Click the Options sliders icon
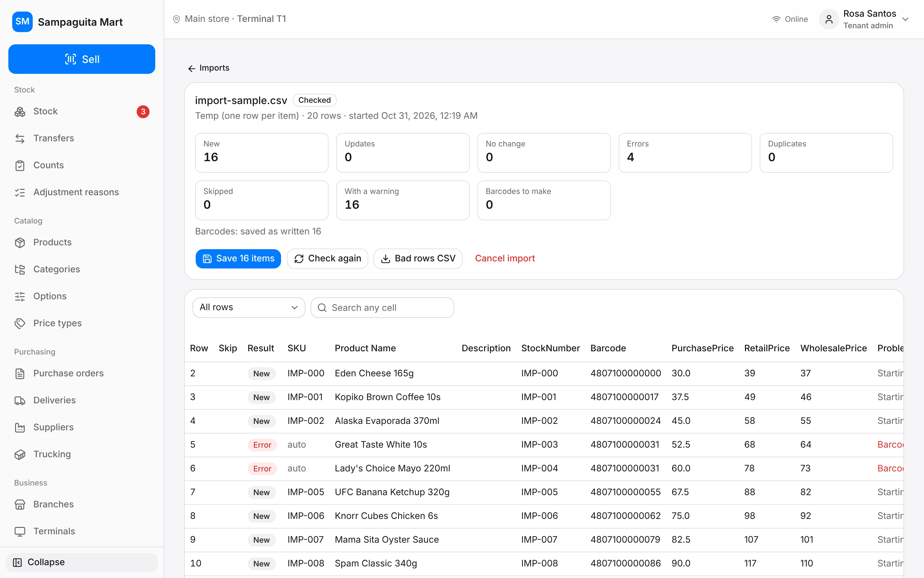This screenshot has height=578, width=924. pyautogui.click(x=20, y=296)
